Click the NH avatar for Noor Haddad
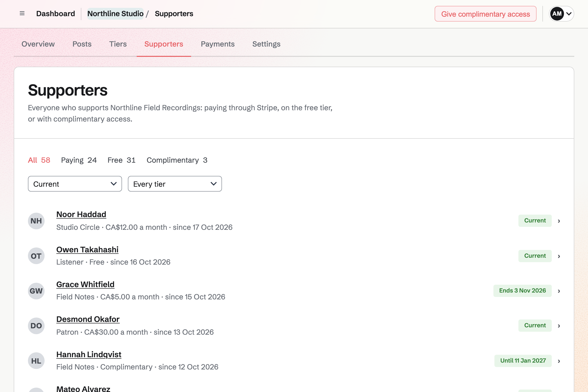Image resolution: width=588 pixels, height=392 pixels. 36,221
